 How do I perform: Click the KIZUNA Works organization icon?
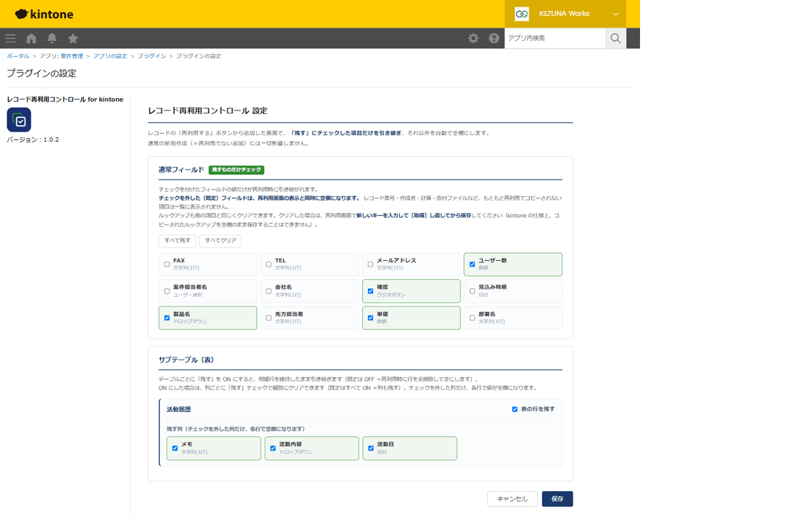coord(521,14)
